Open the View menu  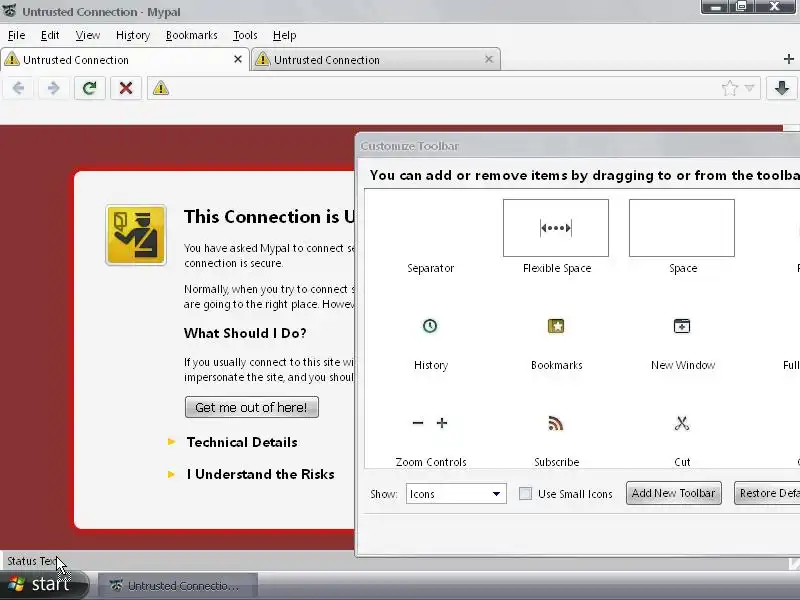(x=88, y=35)
